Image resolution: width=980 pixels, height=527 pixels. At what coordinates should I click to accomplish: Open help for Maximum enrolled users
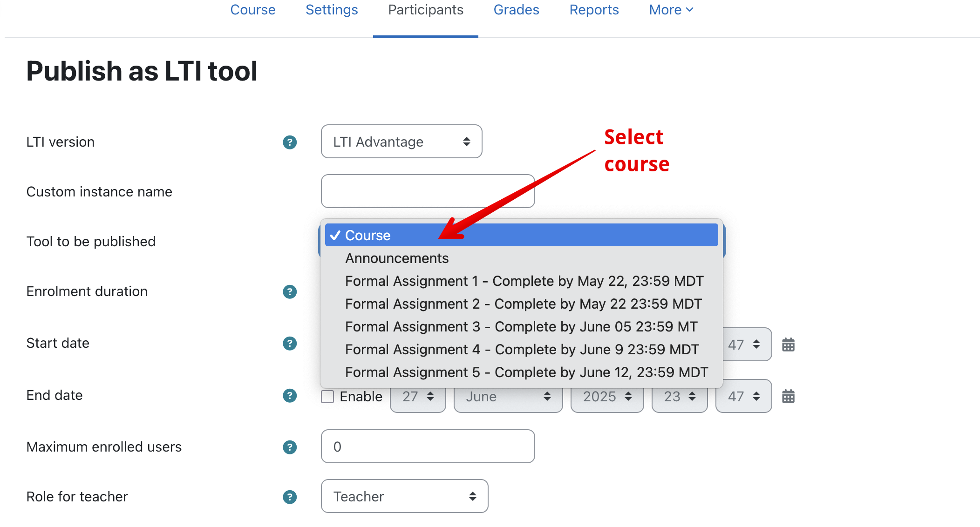pos(290,447)
